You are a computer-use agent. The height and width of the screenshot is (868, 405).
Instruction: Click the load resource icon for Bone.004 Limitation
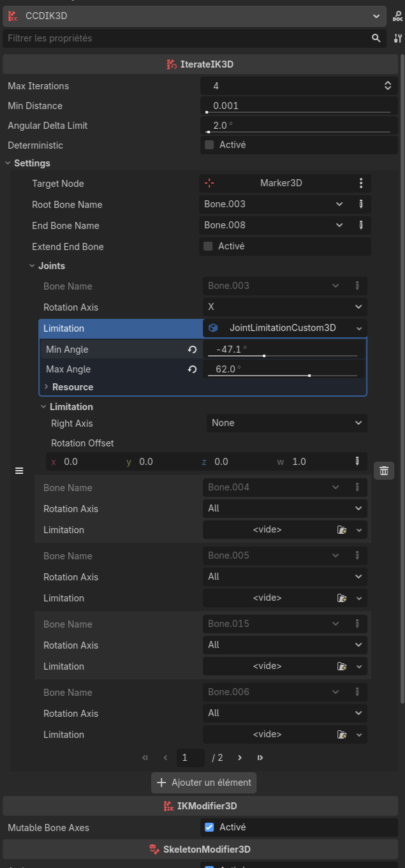click(342, 530)
